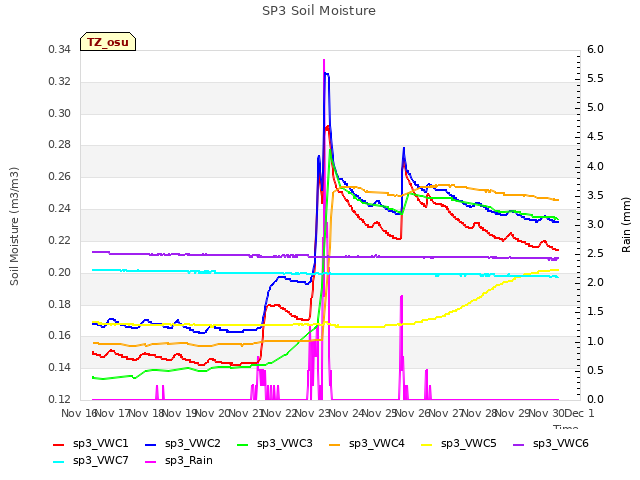Click the tallest magenta rain spike peak
The image size is (640, 480).
click(324, 60)
